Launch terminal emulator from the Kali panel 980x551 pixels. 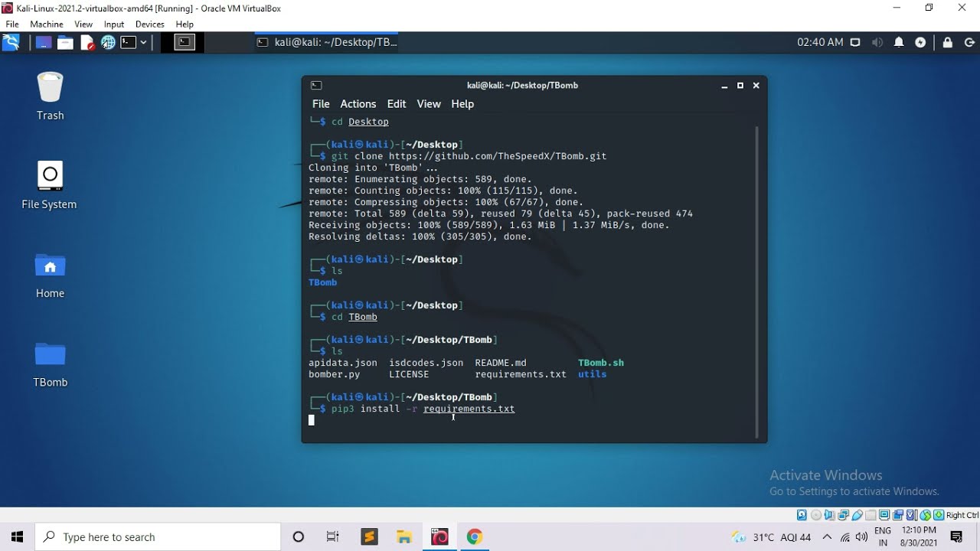click(128, 43)
